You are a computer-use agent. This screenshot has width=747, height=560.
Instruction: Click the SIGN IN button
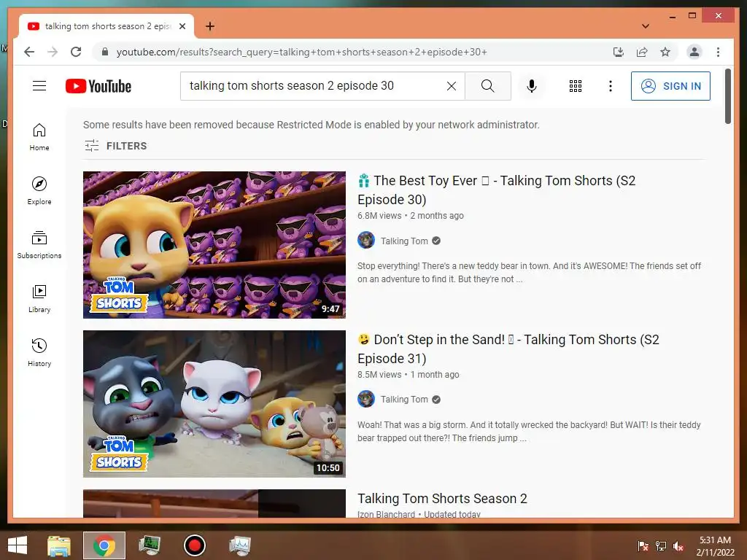670,86
